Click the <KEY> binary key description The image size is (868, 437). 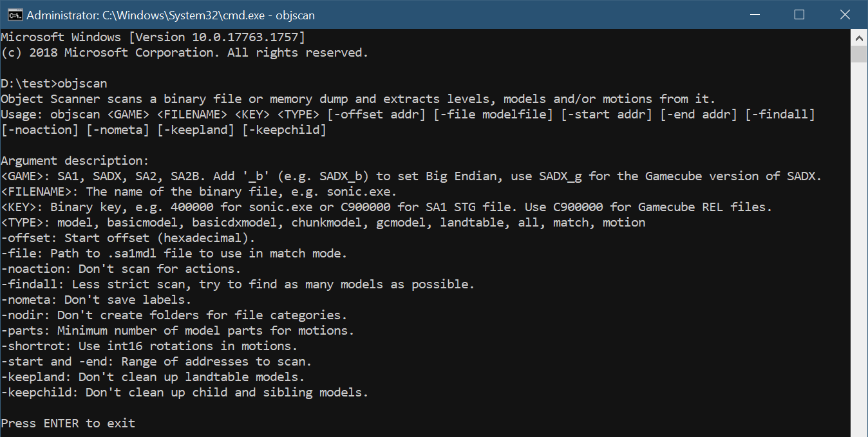coord(386,207)
